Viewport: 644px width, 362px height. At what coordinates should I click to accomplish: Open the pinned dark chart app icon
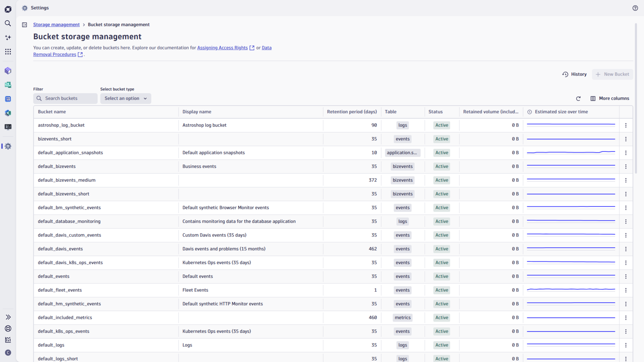(x=8, y=127)
